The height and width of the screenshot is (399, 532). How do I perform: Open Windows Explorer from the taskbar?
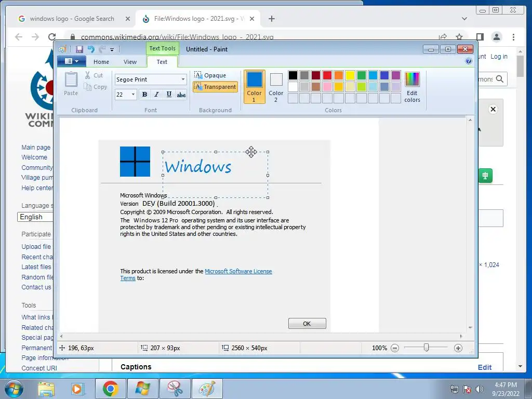[46, 389]
